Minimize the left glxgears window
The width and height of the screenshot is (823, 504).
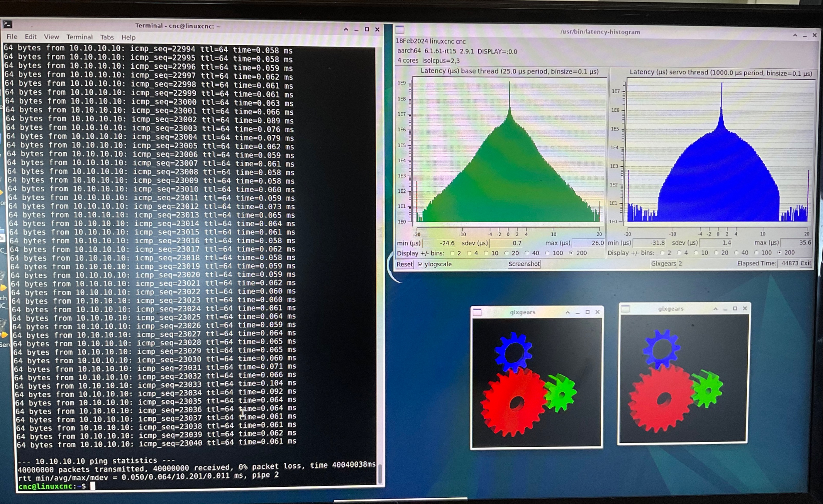577,313
